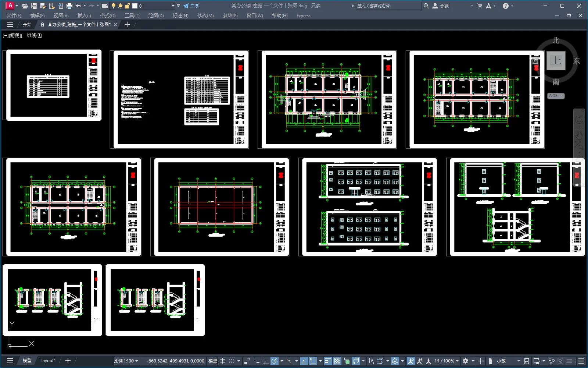Open the layer 0 dropdown list
This screenshot has height=368, width=588.
pos(173,6)
